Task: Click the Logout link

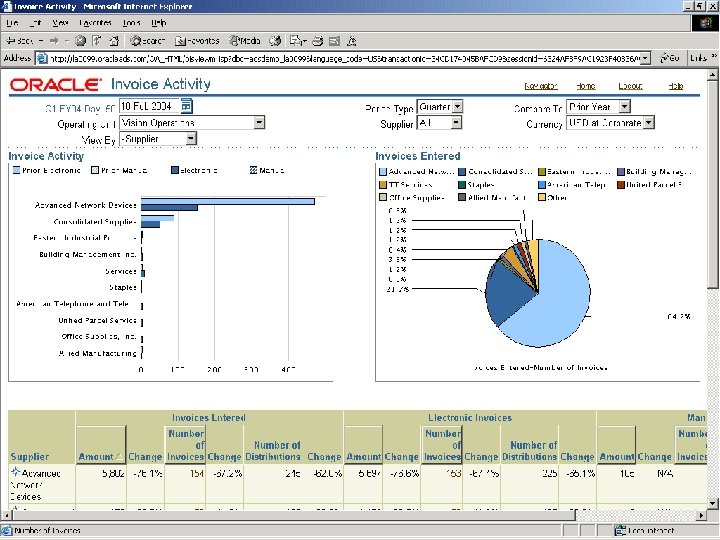Action: point(630,86)
